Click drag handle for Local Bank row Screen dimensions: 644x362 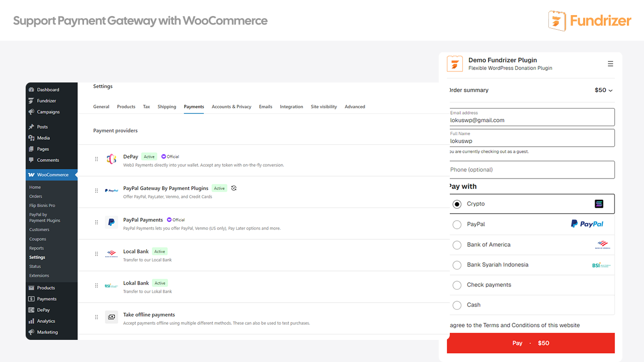pyautogui.click(x=97, y=254)
